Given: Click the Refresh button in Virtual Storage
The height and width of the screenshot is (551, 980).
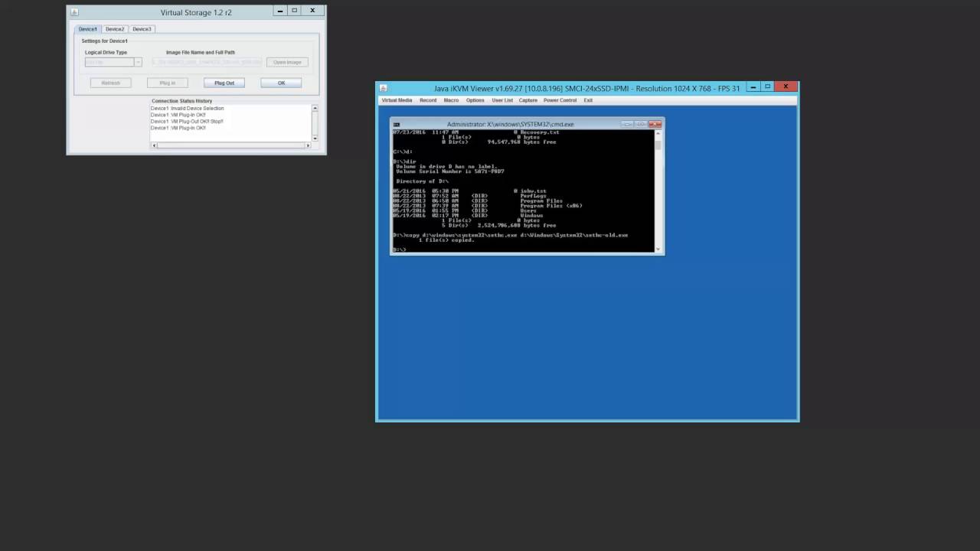Looking at the screenshot, I should (x=110, y=83).
